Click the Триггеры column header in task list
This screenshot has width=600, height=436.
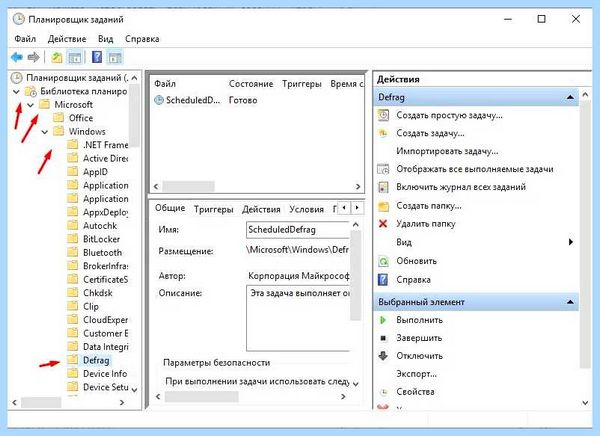coord(302,84)
